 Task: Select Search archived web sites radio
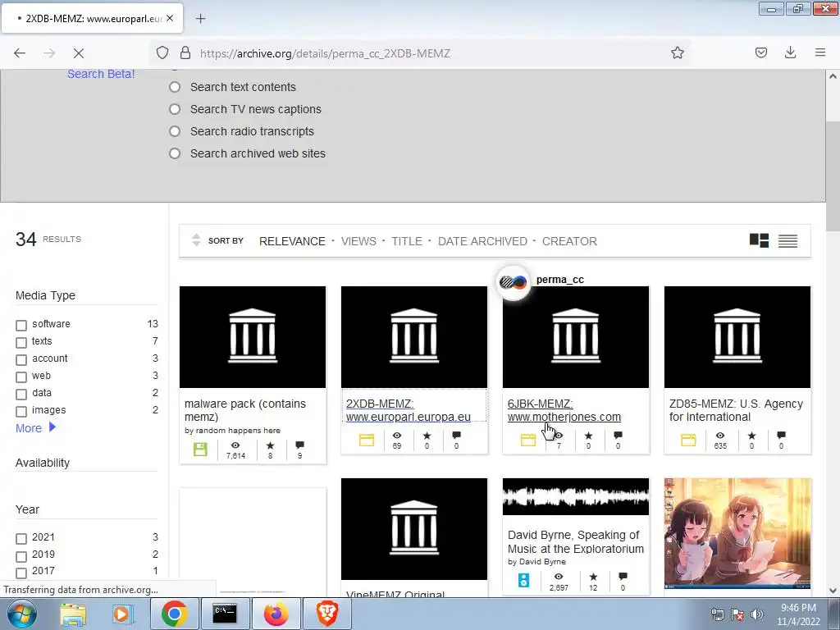(x=175, y=153)
